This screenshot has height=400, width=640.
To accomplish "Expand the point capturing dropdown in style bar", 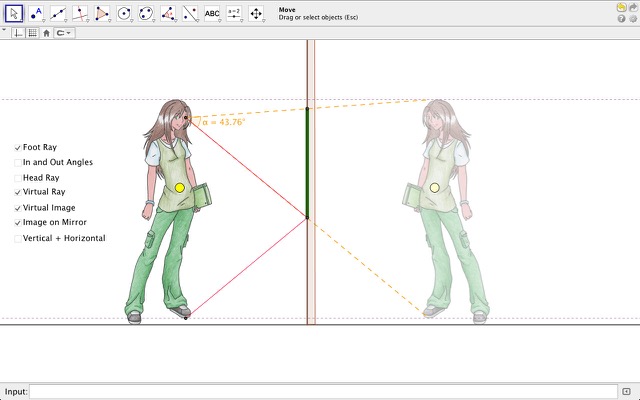I will 65,32.
